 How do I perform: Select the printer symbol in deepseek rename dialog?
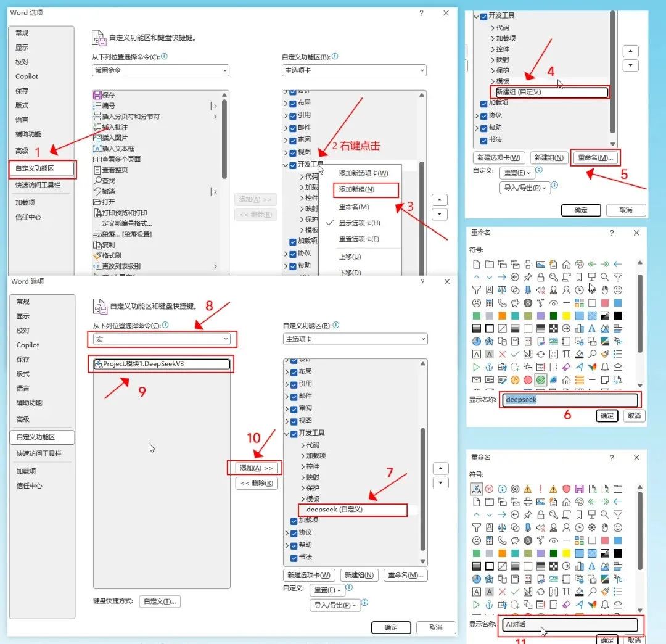point(527,264)
